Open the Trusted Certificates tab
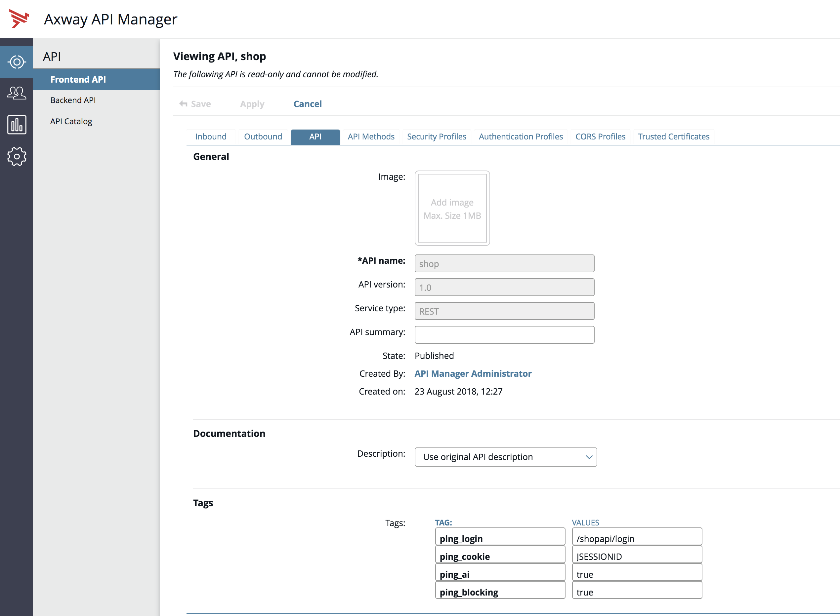840x616 pixels. (674, 136)
